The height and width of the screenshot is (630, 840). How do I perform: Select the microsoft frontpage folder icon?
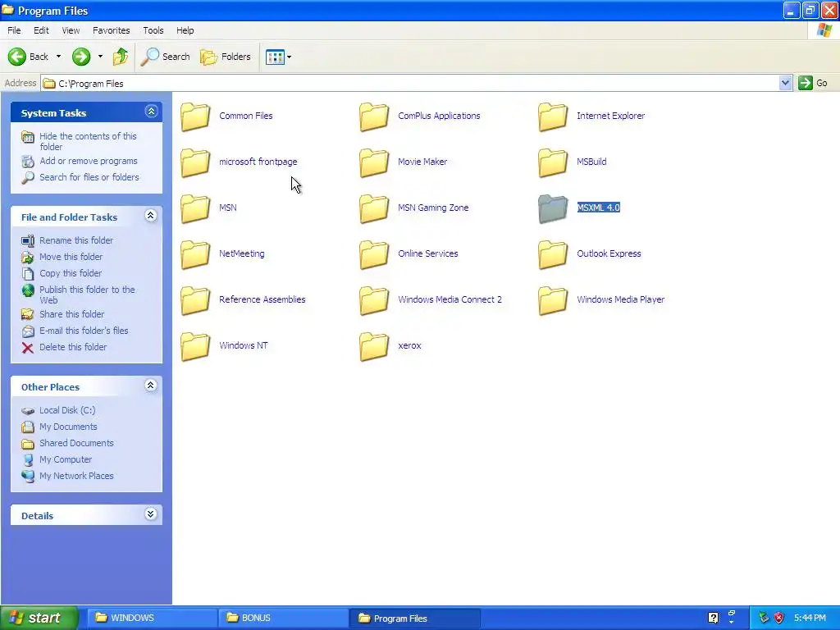pyautogui.click(x=195, y=162)
